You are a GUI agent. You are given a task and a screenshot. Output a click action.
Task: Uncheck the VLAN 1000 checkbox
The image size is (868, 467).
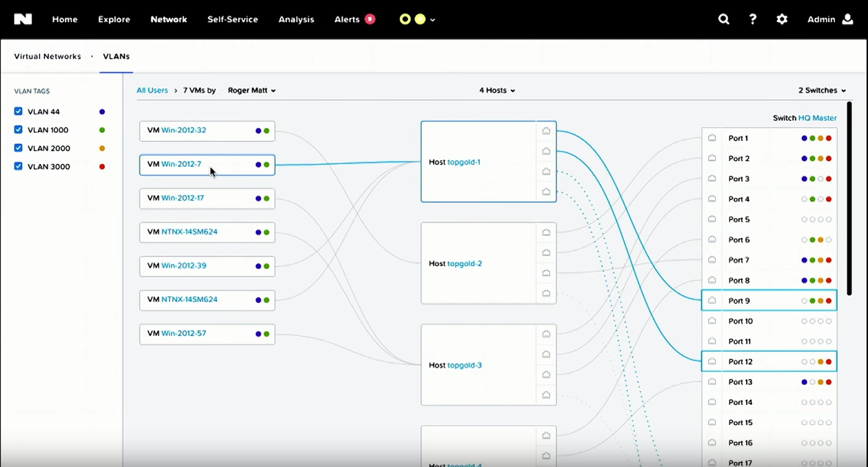pos(19,130)
